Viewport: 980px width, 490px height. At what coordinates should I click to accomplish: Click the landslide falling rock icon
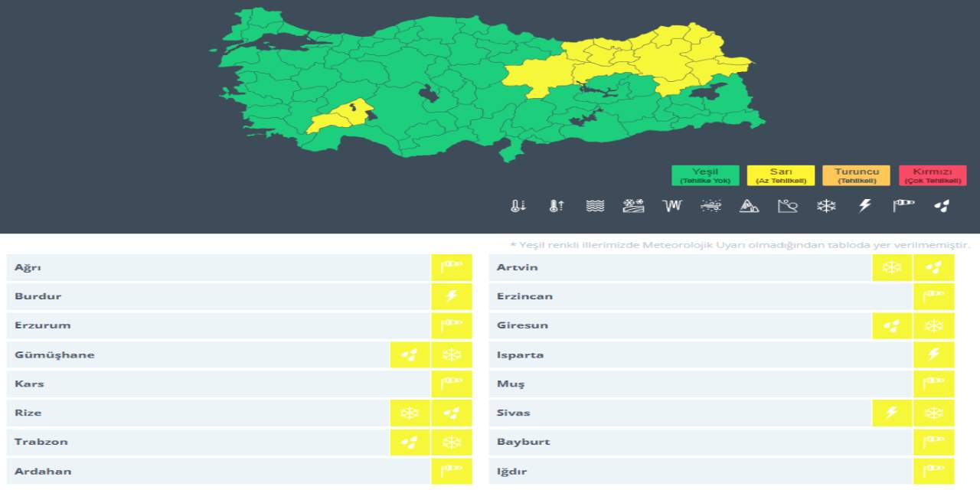click(788, 205)
